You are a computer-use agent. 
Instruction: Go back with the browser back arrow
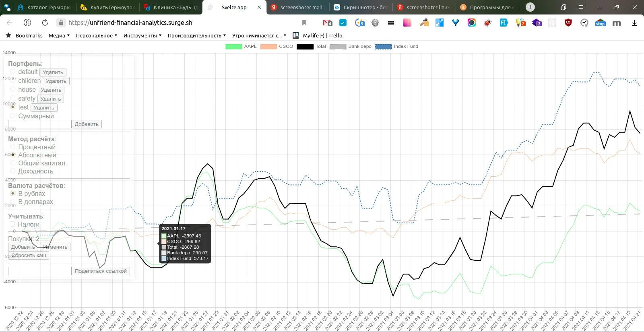point(10,23)
